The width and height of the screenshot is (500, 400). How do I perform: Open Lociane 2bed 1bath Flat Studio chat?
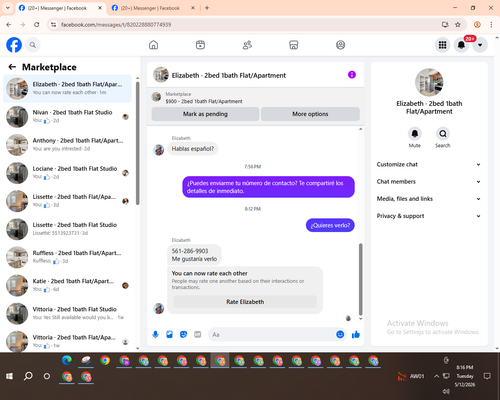pos(67,173)
